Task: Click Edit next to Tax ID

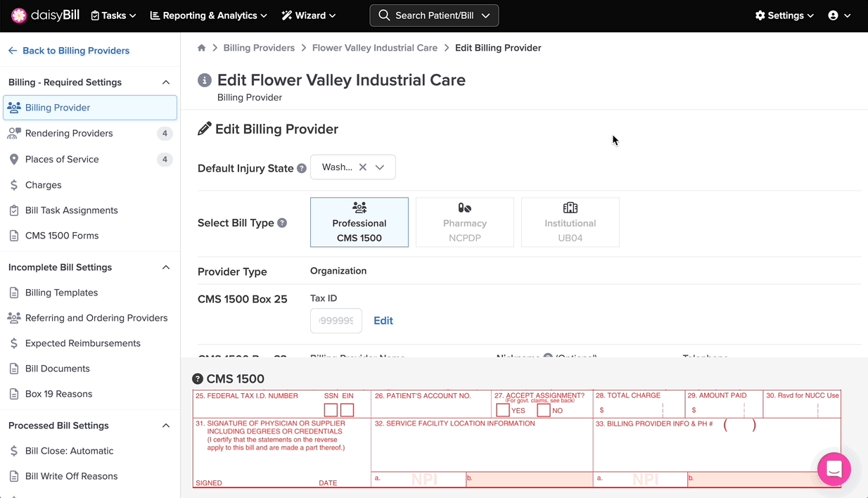Action: [383, 321]
